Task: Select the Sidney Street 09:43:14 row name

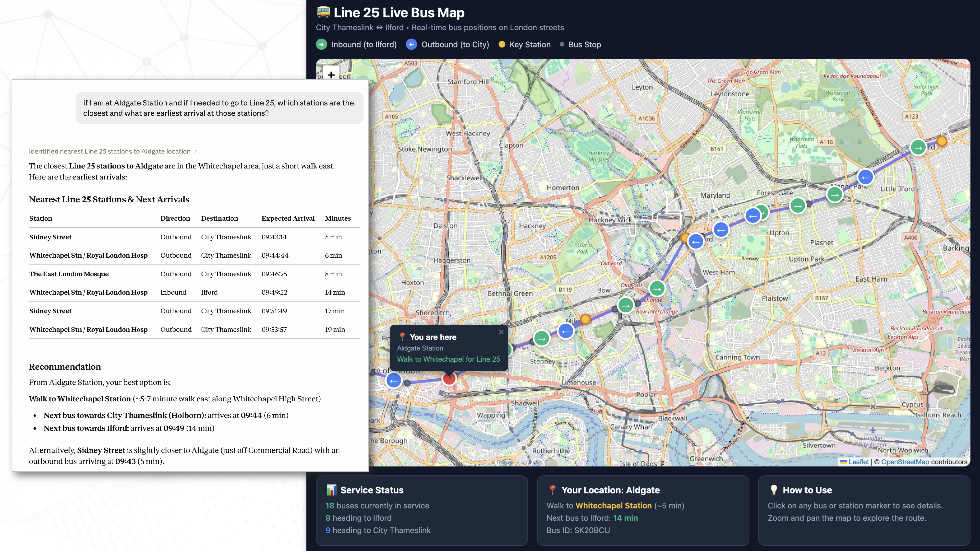Action: 50,237
